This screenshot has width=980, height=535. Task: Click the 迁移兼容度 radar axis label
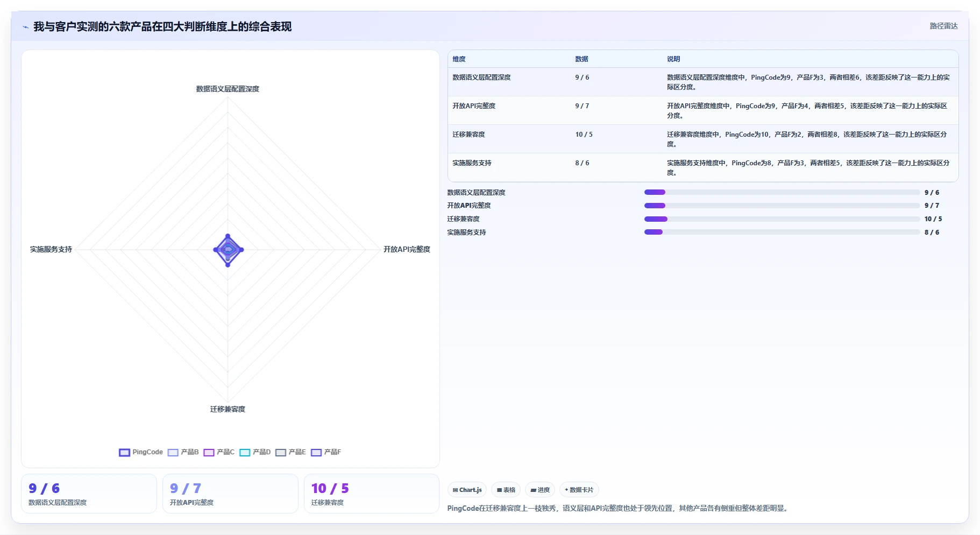(228, 409)
